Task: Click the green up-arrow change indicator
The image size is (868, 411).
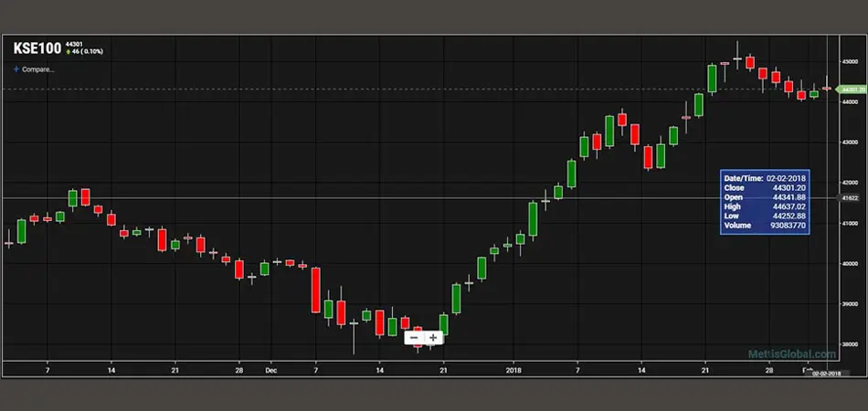Action: 69,53
